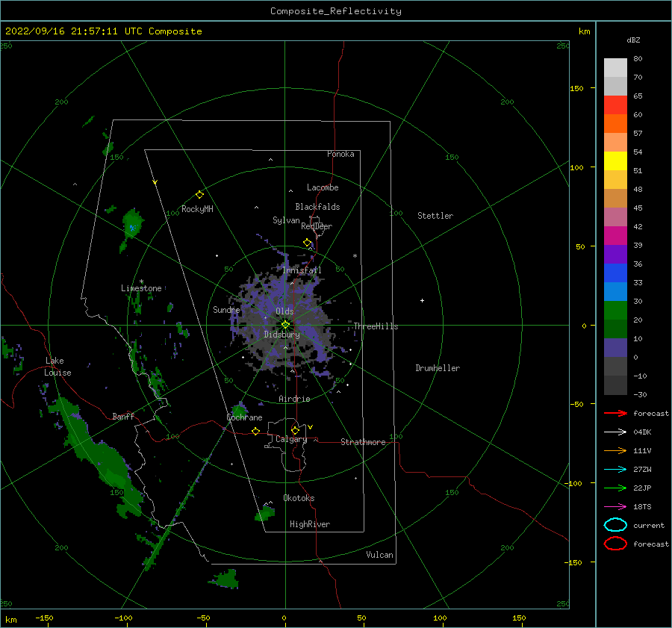The height and width of the screenshot is (628, 672).
Task: Pick the -10 dBZ dark gray swatch
Action: pos(615,385)
